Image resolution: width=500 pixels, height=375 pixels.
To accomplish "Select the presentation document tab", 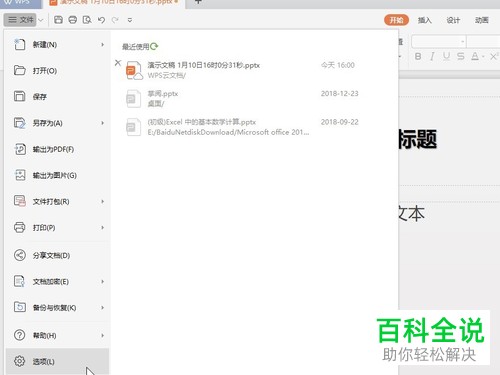I will 115,2.
